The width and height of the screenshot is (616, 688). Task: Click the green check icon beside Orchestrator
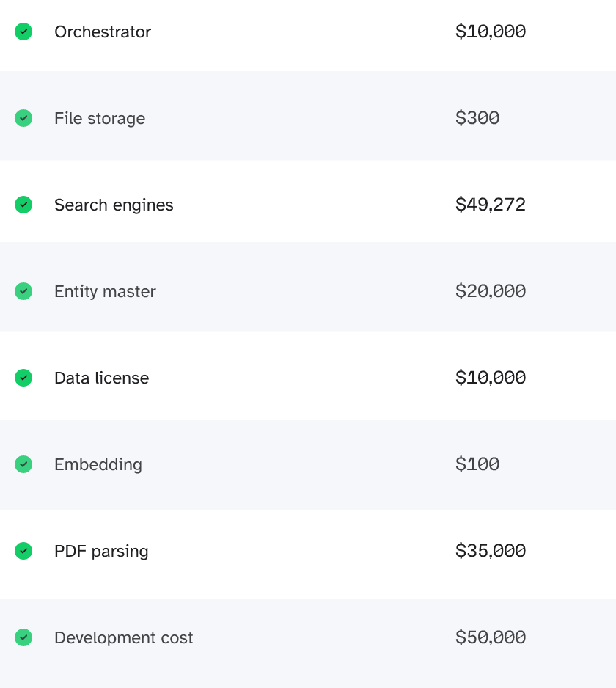[23, 32]
